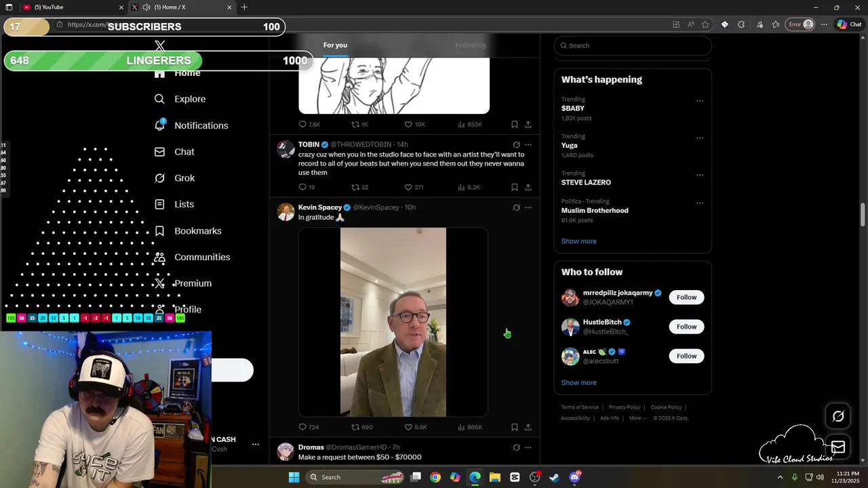The height and width of the screenshot is (488, 868).
Task: Favorite this page with star icon
Action: coord(705,24)
